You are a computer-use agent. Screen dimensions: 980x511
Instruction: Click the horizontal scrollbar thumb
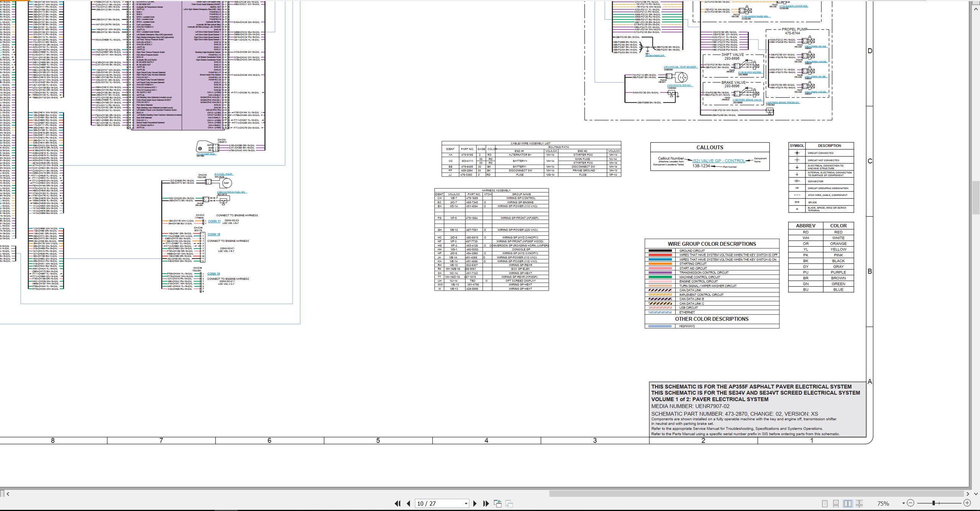tap(756, 494)
